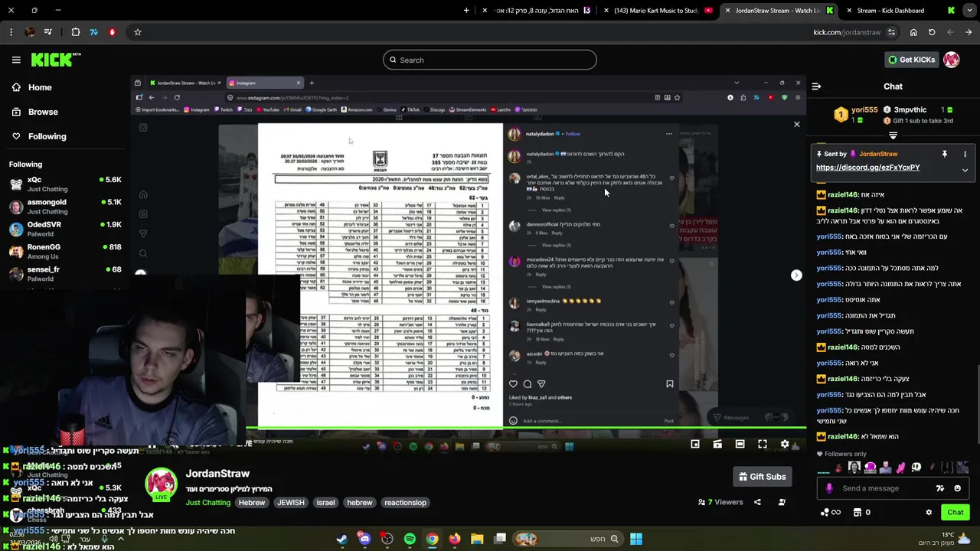Unpin the pinned chat message
980x551 pixels.
click(945, 154)
